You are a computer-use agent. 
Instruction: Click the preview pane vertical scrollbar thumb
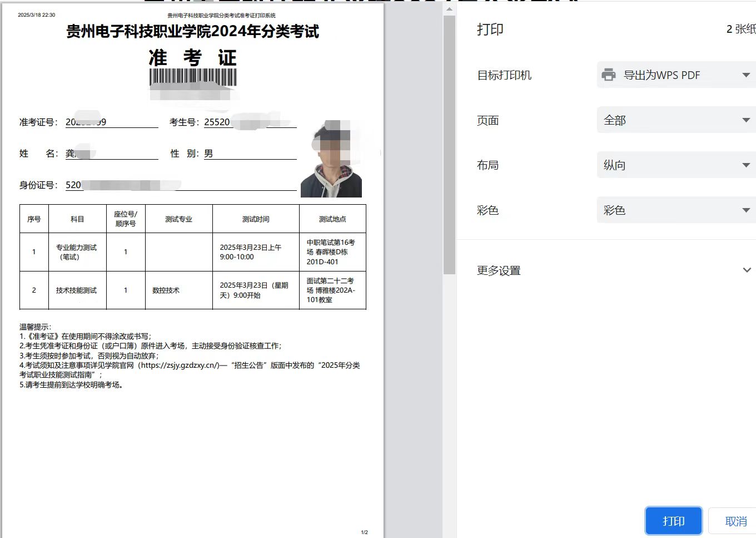[449, 145]
